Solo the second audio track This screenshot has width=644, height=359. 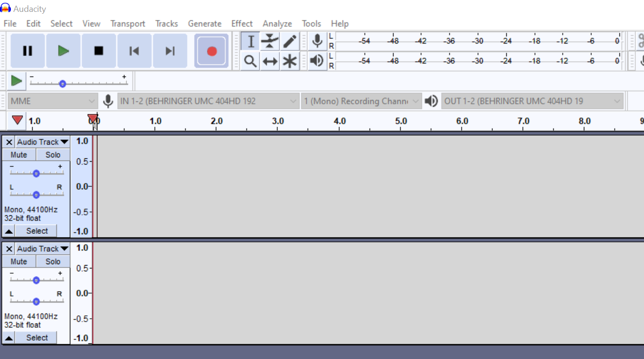(x=53, y=261)
